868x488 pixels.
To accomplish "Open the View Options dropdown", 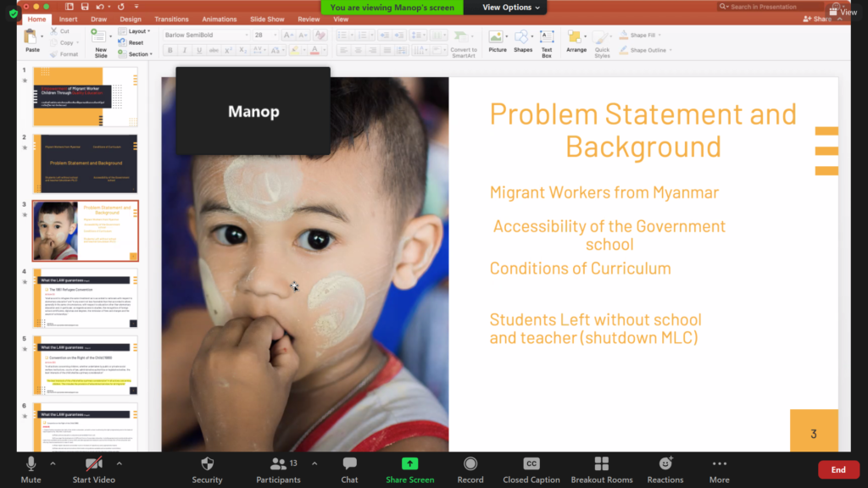I will [x=510, y=7].
